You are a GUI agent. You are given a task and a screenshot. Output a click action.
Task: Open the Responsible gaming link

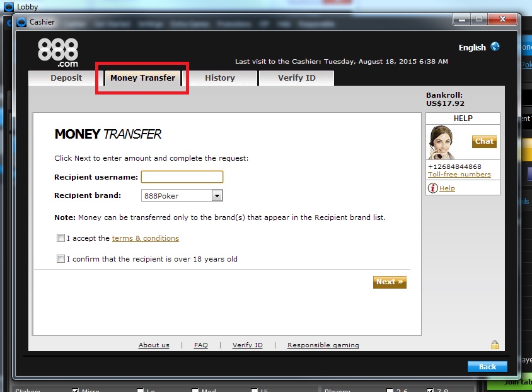click(x=323, y=345)
